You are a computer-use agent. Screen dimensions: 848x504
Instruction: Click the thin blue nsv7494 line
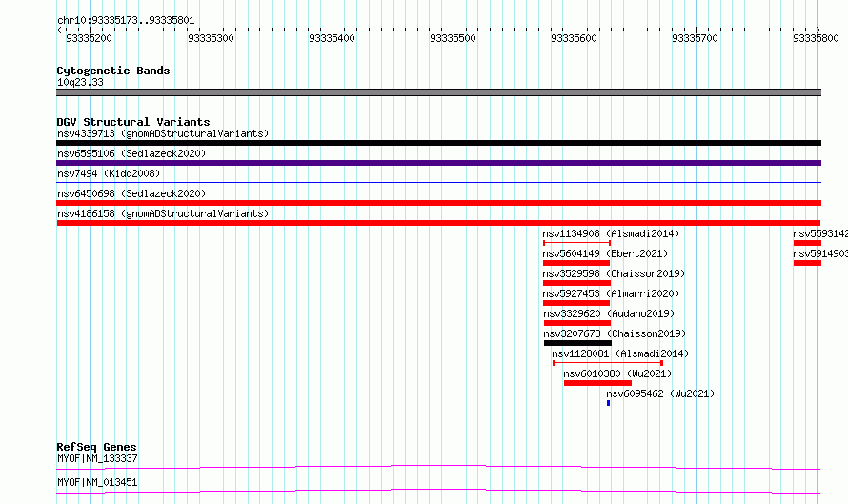[438, 183]
